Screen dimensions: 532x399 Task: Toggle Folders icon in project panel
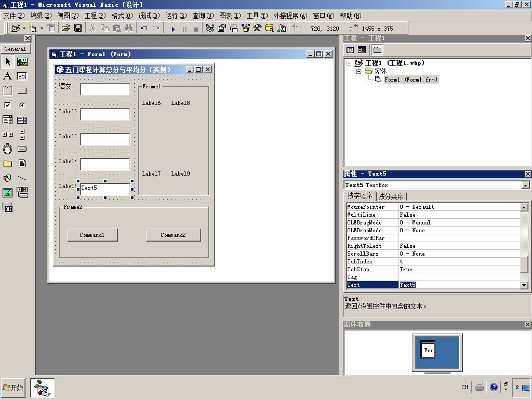[377, 50]
